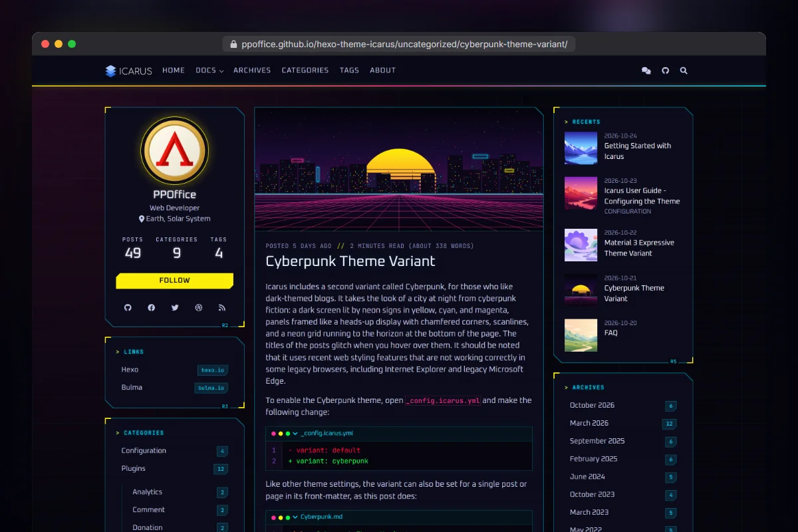Open the Cyberpunk Theme Variant recent post link
Screen dimensions: 798x532
click(634, 293)
